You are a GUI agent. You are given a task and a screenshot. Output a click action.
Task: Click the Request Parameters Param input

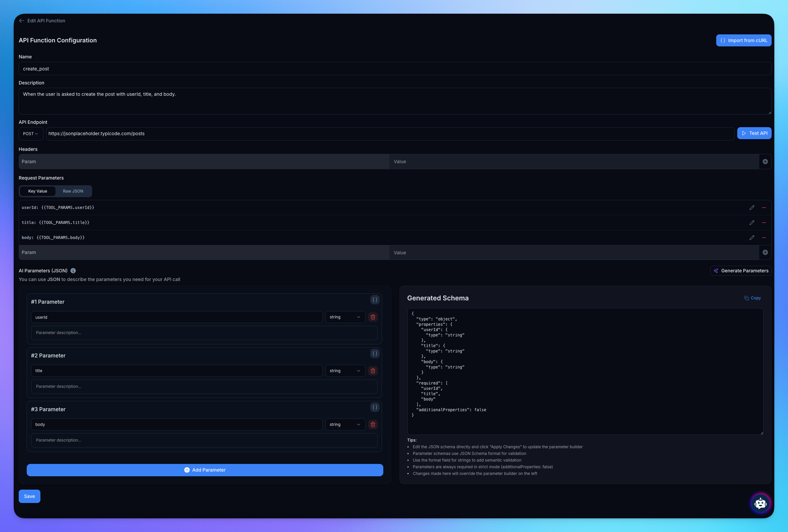click(x=204, y=252)
